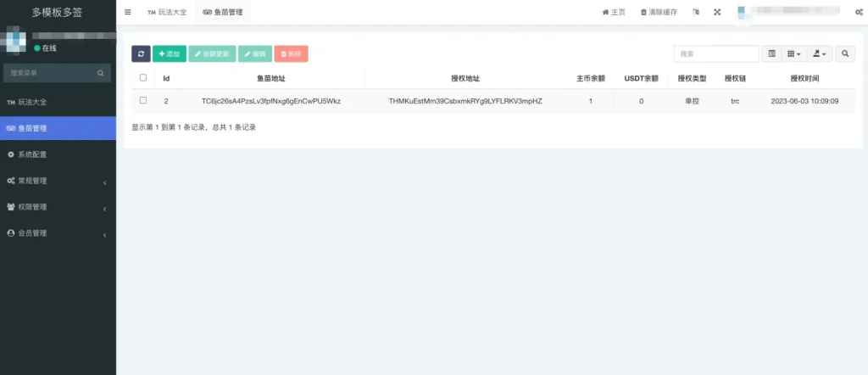
Task: Open the settings gears icon at top right
Action: pyautogui.click(x=860, y=12)
